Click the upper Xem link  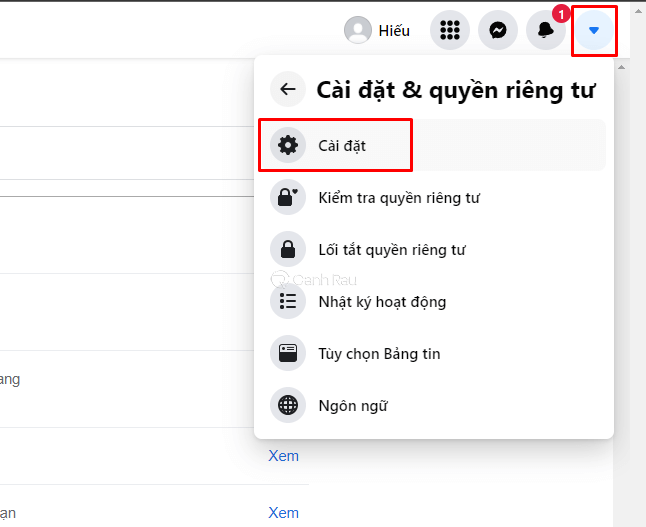(283, 456)
